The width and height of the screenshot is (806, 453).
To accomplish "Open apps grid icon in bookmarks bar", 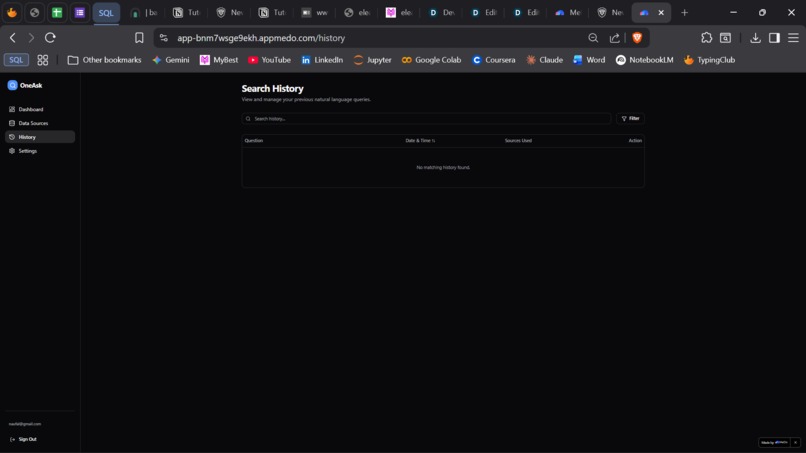I will pos(43,60).
